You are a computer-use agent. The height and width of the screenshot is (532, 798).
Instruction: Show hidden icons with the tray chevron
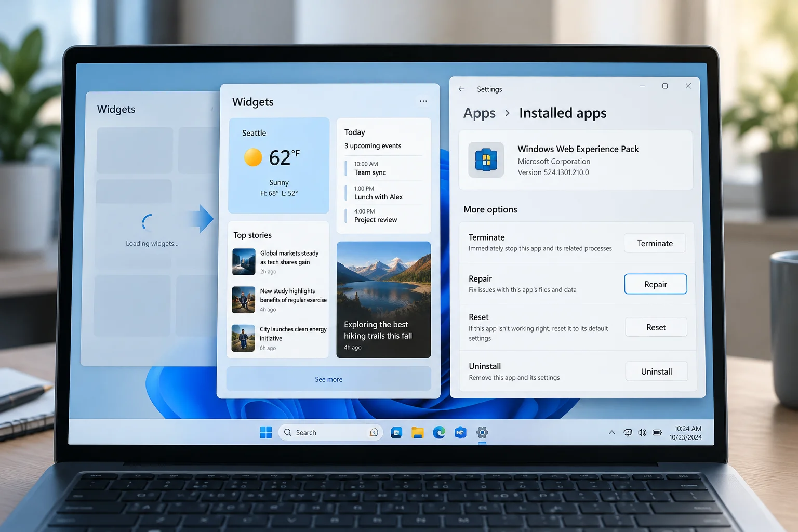coord(612,432)
